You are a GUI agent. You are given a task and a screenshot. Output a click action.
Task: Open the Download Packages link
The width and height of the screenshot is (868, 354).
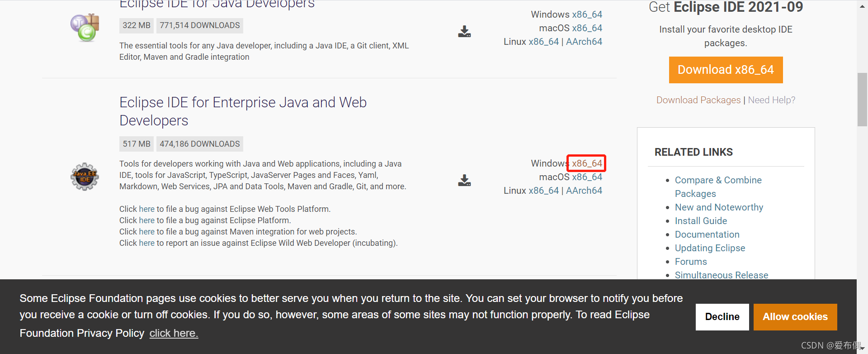pos(698,100)
